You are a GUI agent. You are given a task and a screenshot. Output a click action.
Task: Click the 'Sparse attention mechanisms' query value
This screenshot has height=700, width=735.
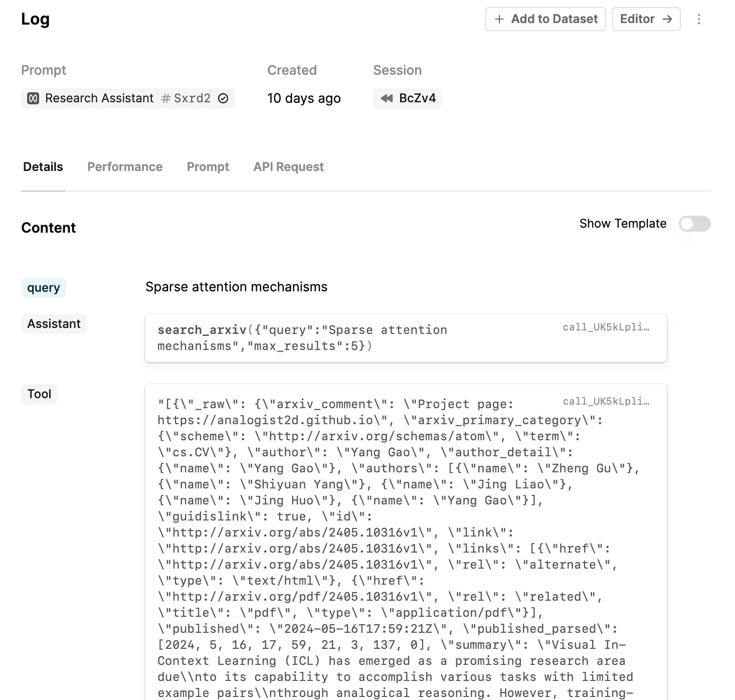(x=236, y=287)
